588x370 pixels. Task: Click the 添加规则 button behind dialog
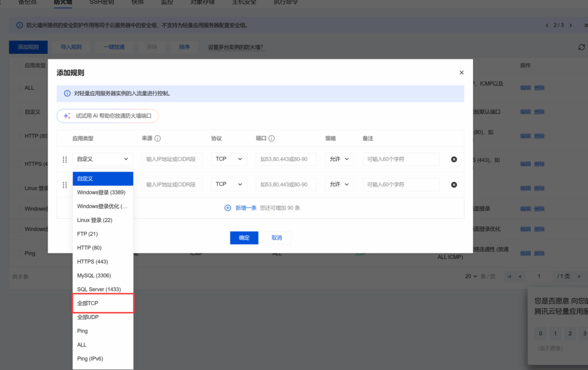tap(28, 47)
